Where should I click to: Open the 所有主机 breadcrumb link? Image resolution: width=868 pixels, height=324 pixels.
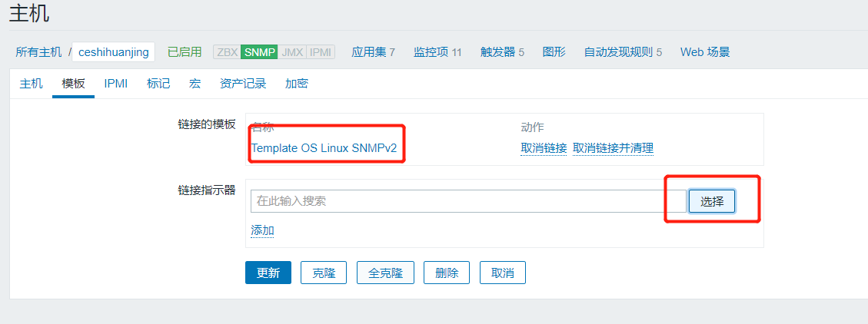(x=38, y=52)
